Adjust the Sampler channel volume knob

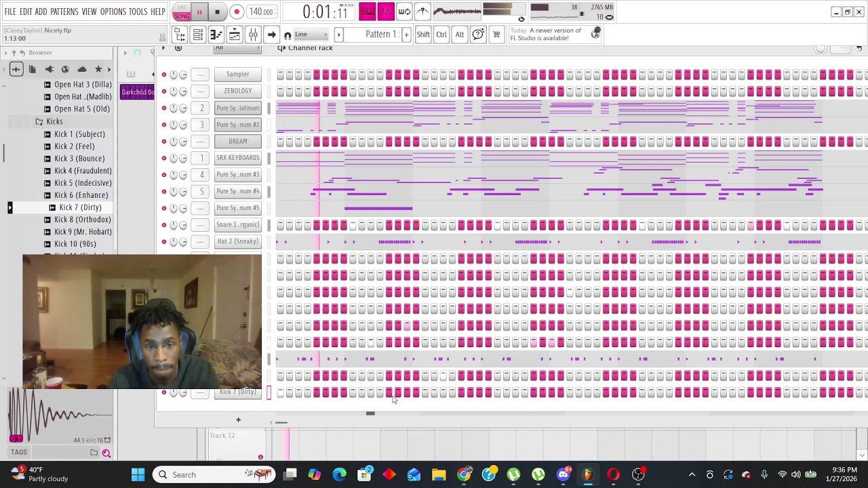(x=183, y=75)
